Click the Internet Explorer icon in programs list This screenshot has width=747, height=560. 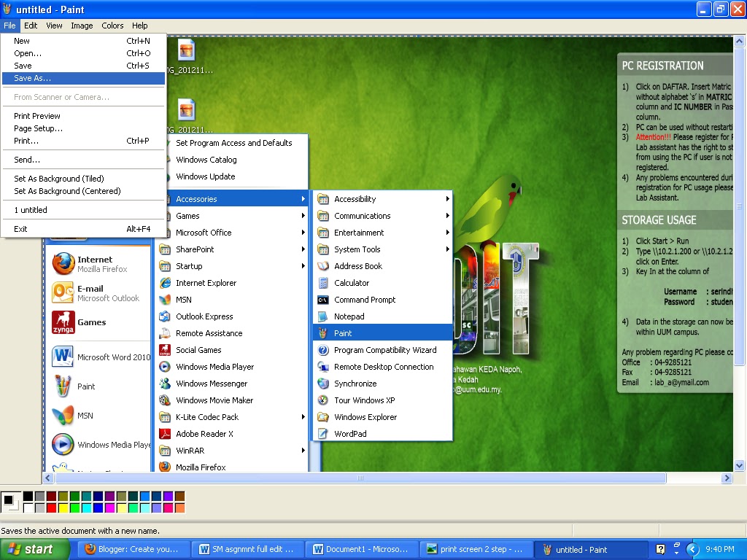point(165,283)
